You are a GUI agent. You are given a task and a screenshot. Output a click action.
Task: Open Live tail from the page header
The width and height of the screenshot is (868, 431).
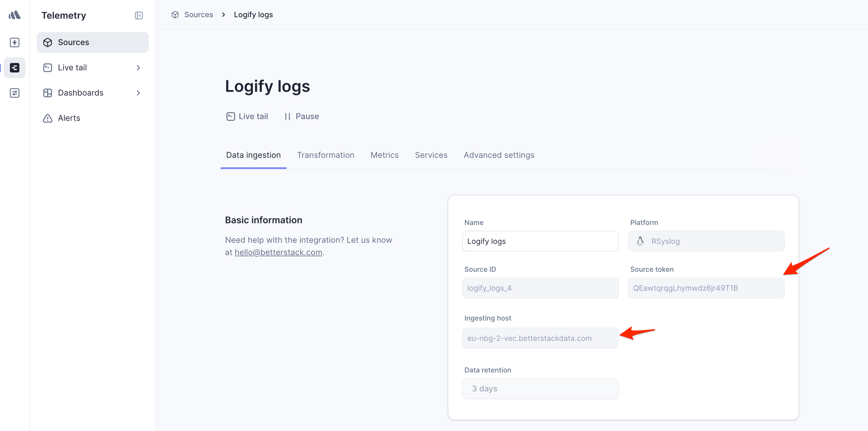pos(247,116)
